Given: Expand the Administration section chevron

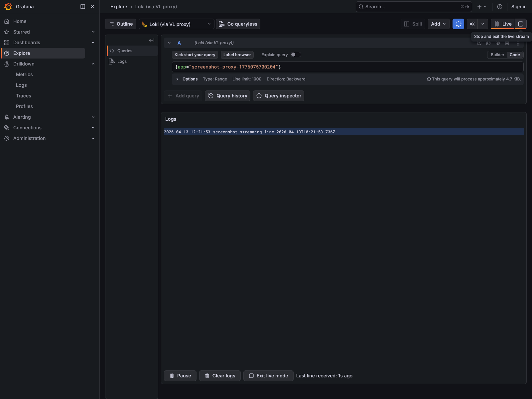Looking at the screenshot, I should (93, 138).
